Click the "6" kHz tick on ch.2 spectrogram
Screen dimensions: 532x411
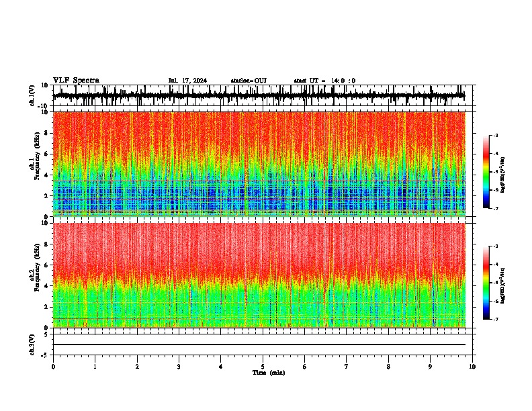coord(46,265)
